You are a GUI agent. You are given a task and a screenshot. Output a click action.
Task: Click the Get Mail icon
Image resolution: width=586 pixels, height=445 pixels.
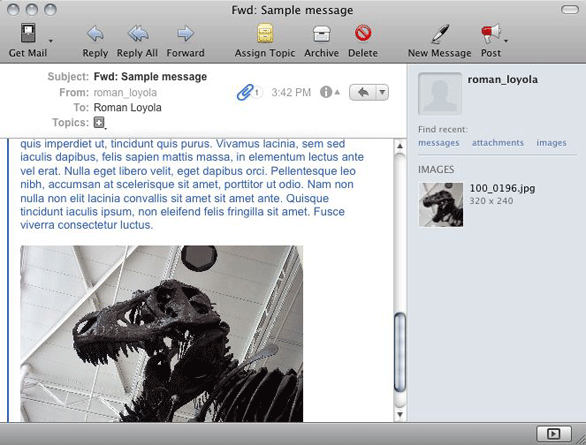point(28,33)
